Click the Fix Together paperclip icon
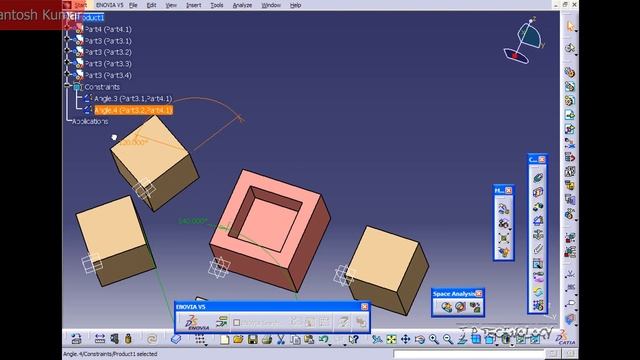Viewport: 640px width, 360px height. click(x=538, y=249)
